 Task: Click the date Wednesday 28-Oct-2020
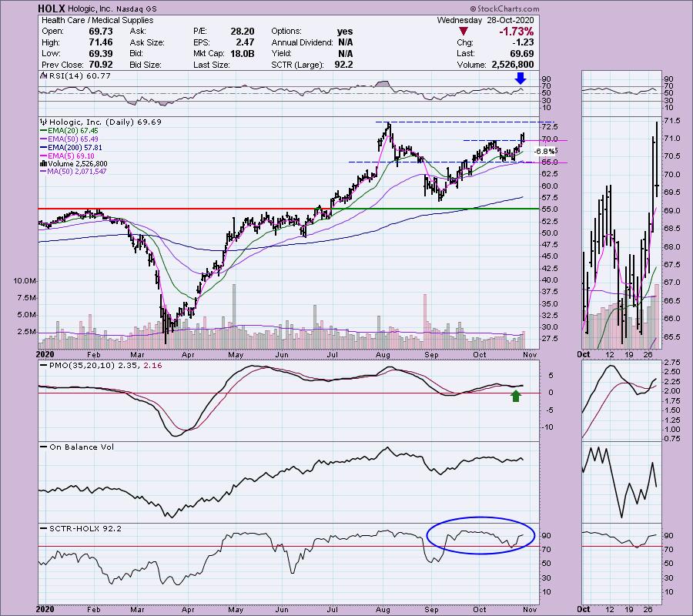pyautogui.click(x=485, y=20)
